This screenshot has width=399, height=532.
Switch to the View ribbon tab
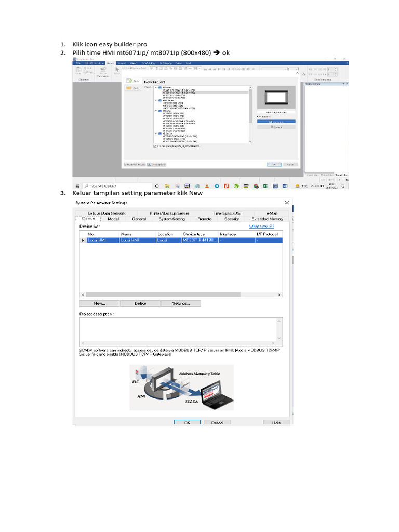(x=179, y=63)
